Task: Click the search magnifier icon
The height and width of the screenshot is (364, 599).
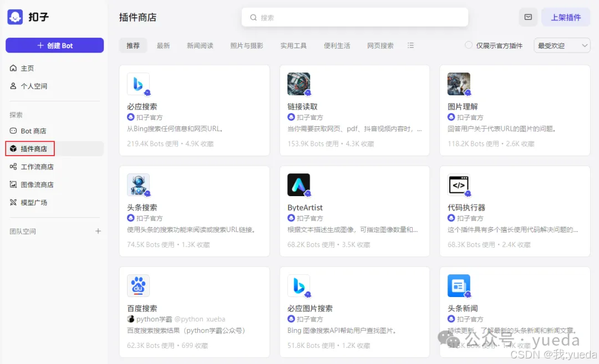Action: (253, 18)
